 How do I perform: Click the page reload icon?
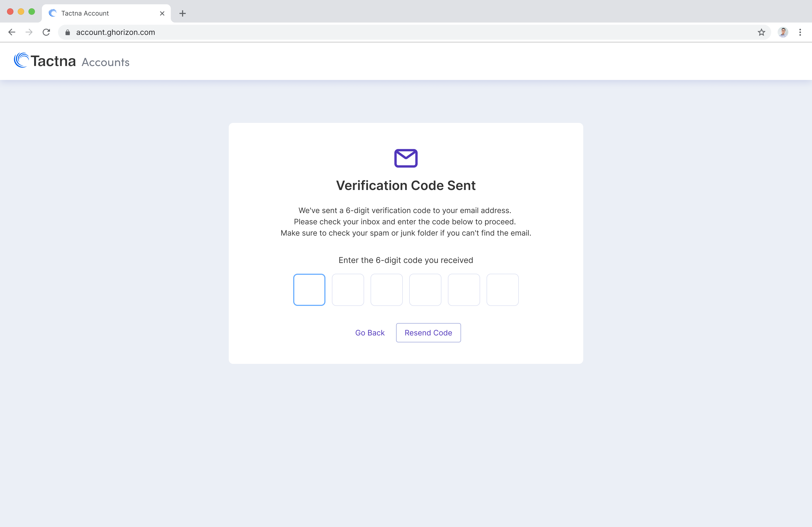[x=46, y=32]
